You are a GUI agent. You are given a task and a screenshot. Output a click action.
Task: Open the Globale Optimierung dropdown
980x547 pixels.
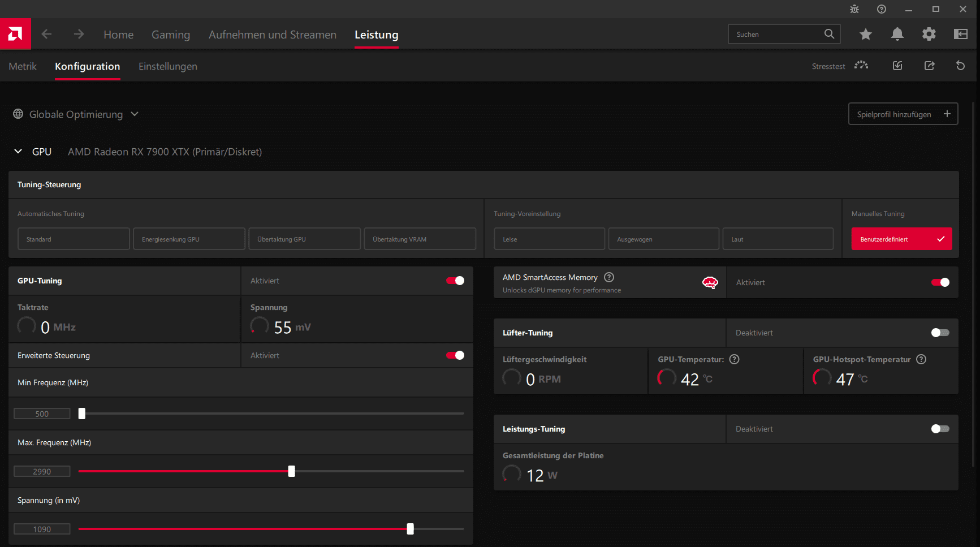click(x=76, y=114)
